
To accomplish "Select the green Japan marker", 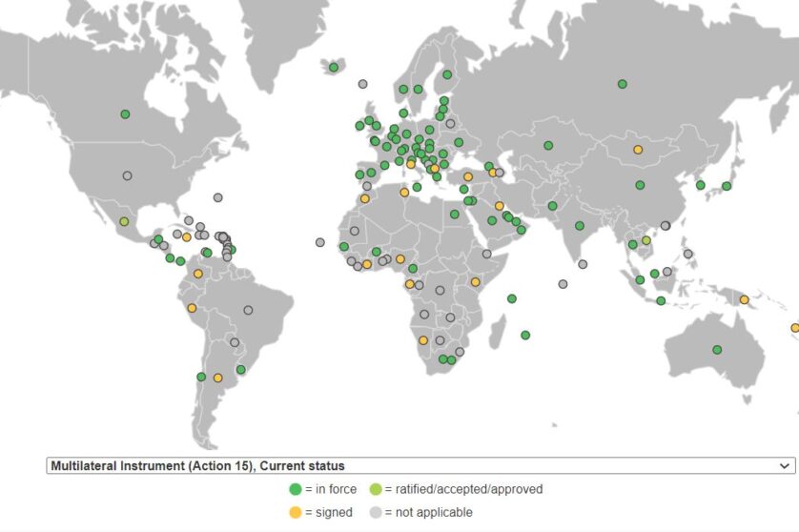I will pos(727,186).
